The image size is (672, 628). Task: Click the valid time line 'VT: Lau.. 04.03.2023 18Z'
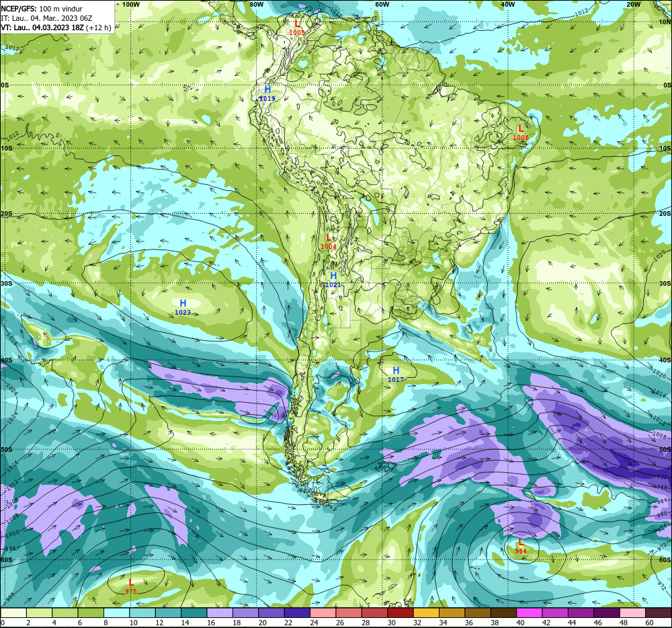tap(42, 28)
